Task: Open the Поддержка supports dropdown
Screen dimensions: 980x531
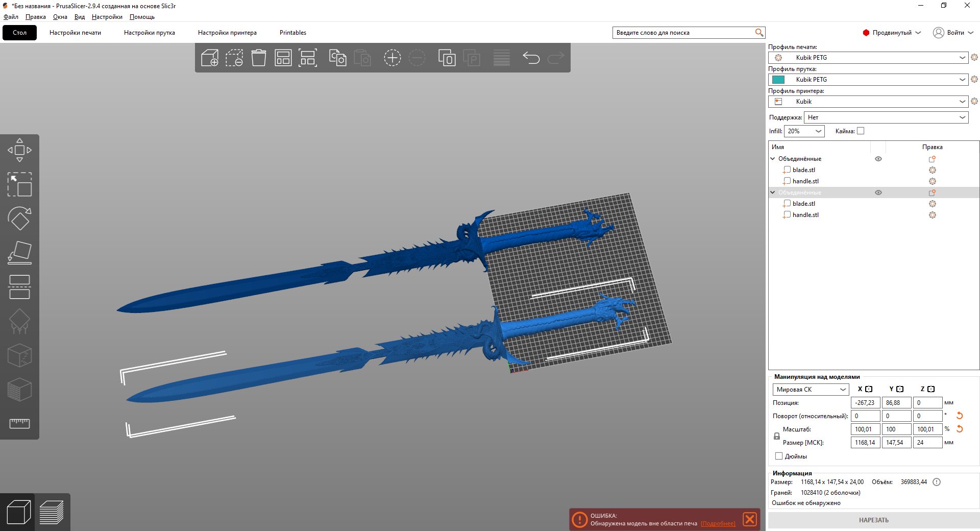Action: (x=886, y=117)
